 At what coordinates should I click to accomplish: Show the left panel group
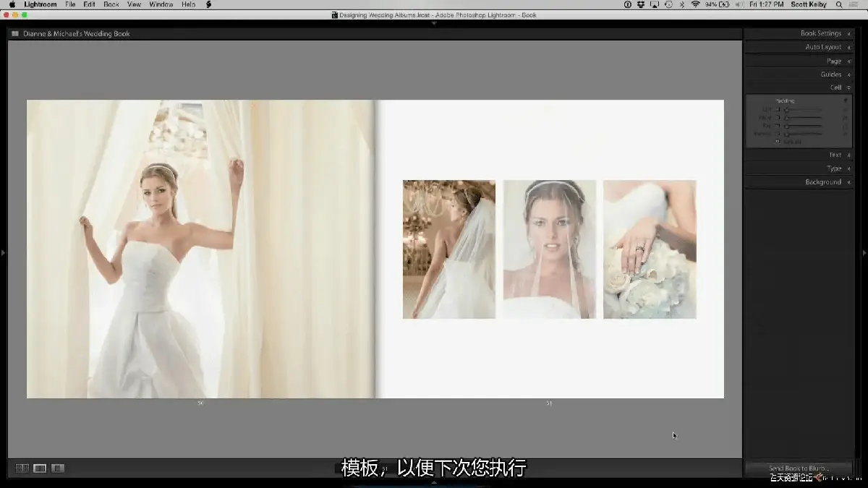(x=3, y=252)
